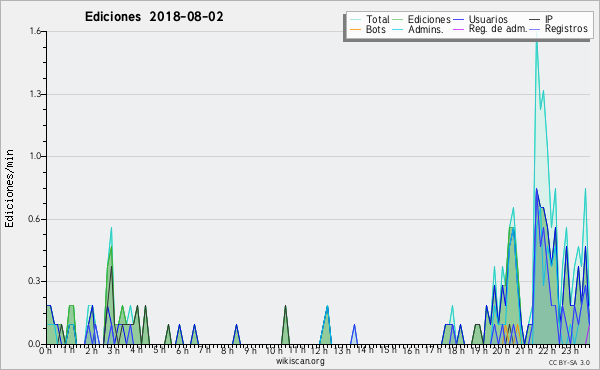Click the green Ediciones legend color line

pos(398,20)
